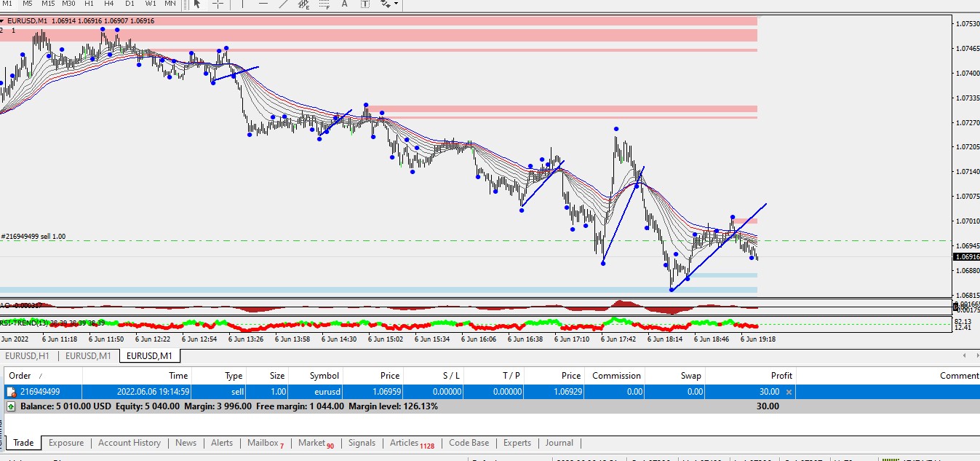Click the Comment column header

[x=888, y=376]
